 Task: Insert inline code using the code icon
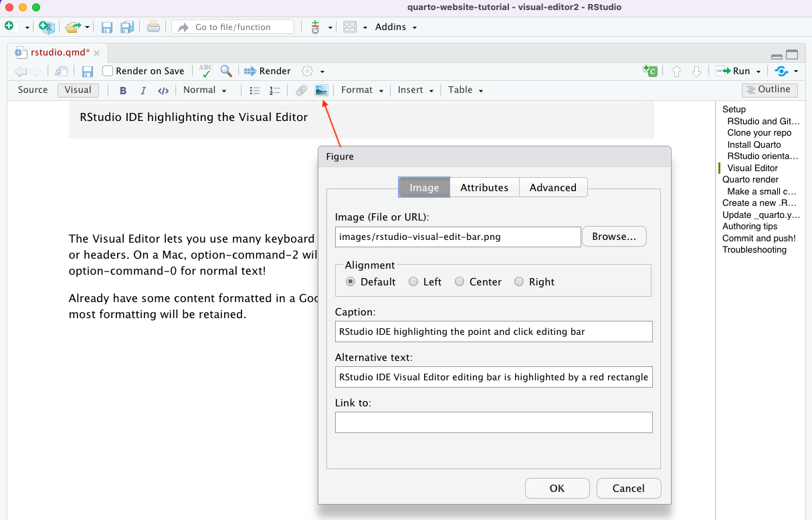pos(163,90)
